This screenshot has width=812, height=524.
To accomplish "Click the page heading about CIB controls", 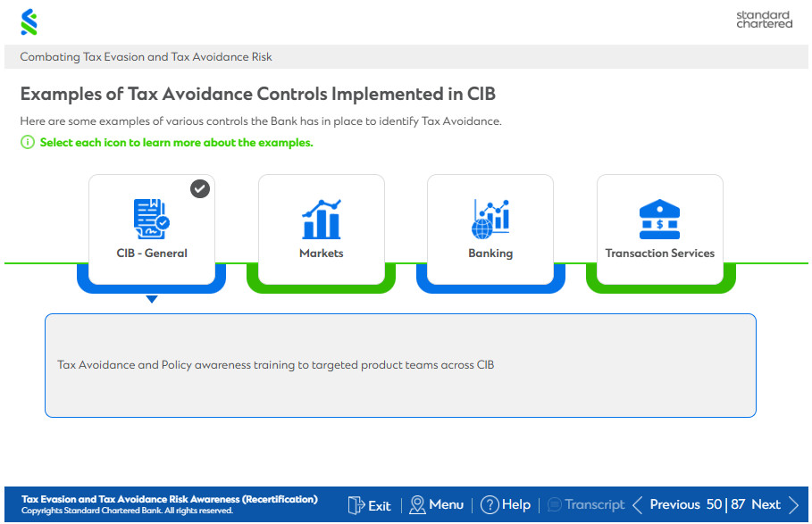I will pos(258,94).
